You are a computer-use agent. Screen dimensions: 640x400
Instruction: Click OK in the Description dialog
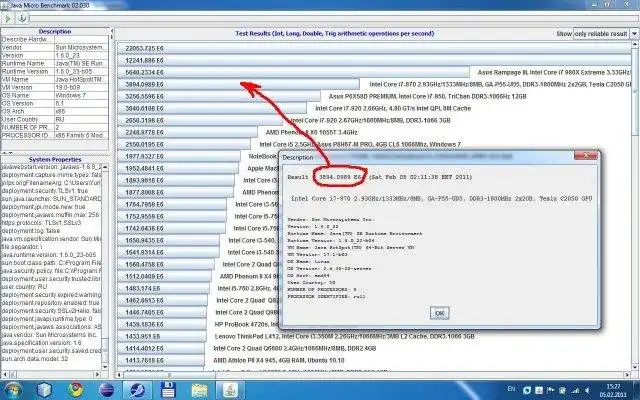click(x=439, y=313)
